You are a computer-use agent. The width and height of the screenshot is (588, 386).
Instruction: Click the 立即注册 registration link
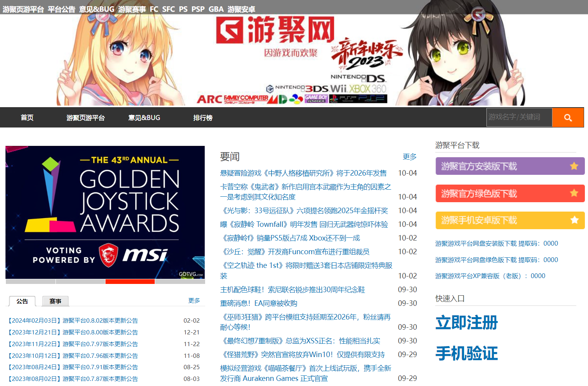(x=466, y=323)
